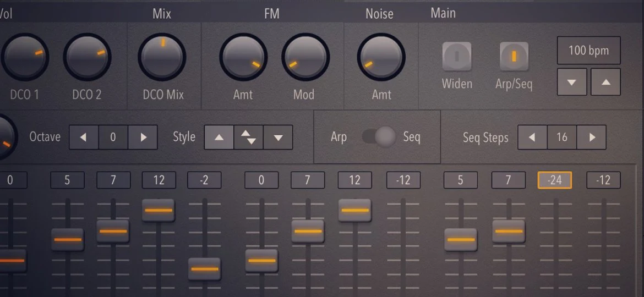Viewport: 644px width, 297px height.
Task: Click the slider handle under the 7 step between 5 and 12
Action: click(113, 232)
